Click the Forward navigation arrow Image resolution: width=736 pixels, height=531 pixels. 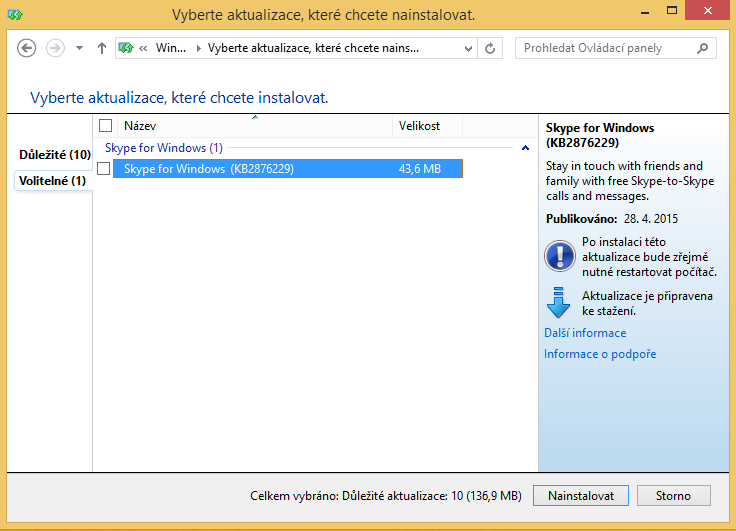[x=55, y=48]
